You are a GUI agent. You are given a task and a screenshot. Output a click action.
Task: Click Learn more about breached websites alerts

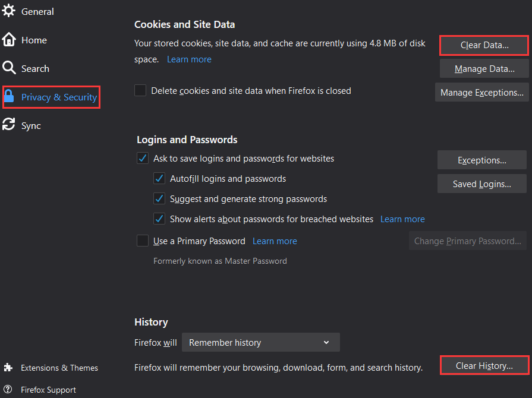[x=402, y=219]
